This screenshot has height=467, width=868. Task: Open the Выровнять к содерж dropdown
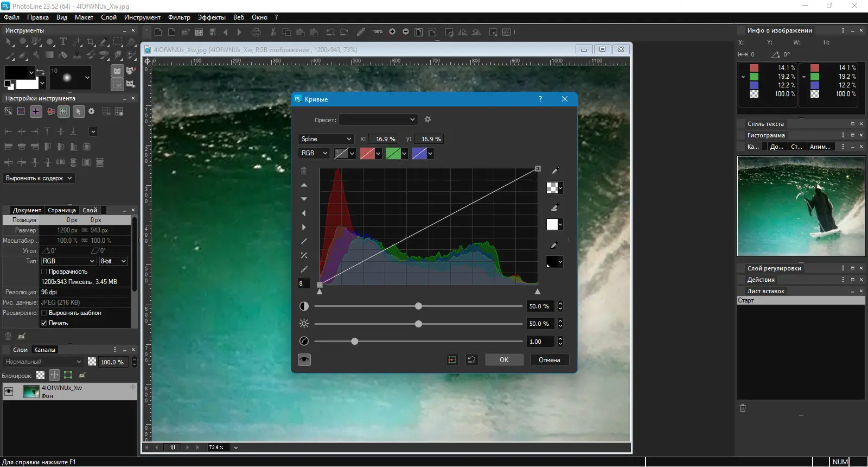click(x=39, y=178)
